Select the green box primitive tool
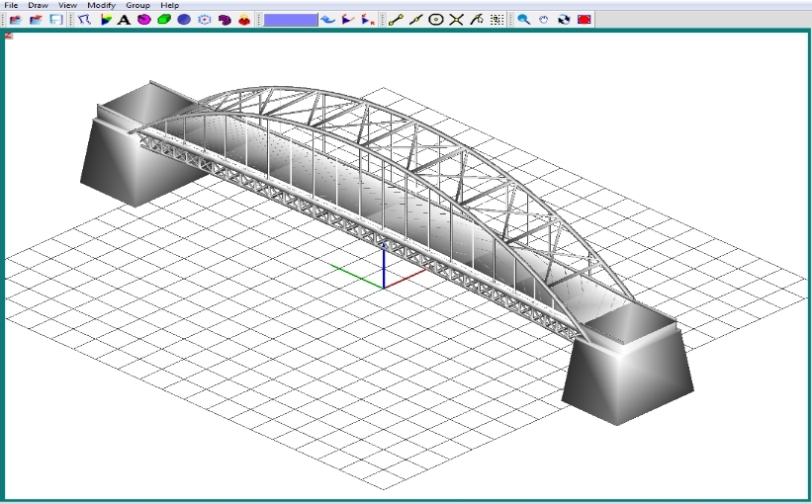Screen dimensions: 812x504 (164, 20)
